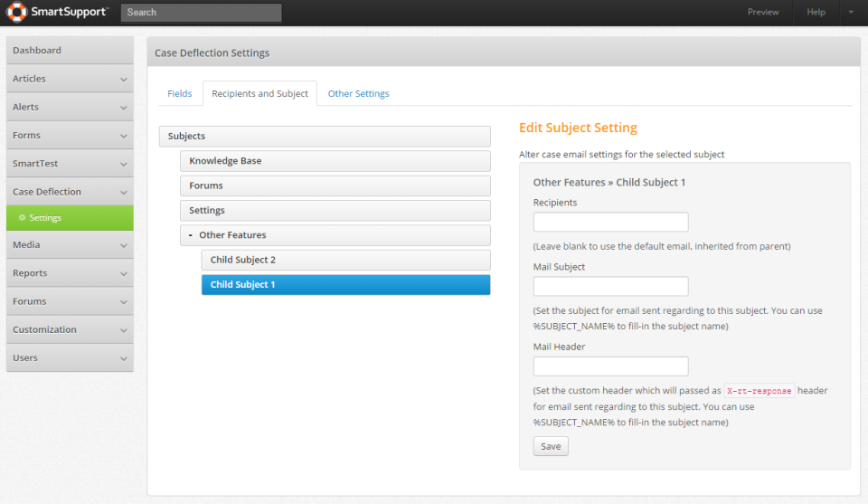Expand the sidebar Forums chevron
This screenshot has height=504, width=868.
point(124,302)
